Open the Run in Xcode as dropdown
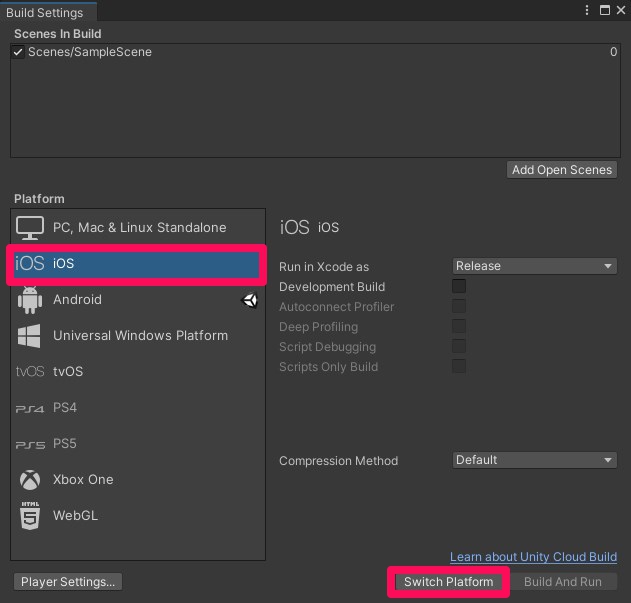 534,266
